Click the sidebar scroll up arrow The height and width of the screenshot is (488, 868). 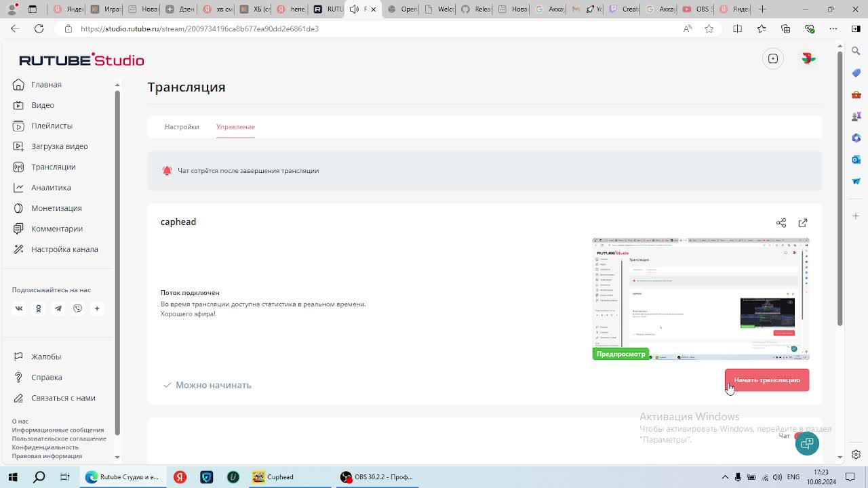click(117, 85)
